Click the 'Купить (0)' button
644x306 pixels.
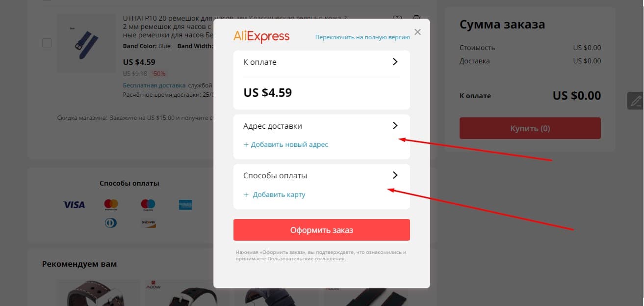point(530,128)
